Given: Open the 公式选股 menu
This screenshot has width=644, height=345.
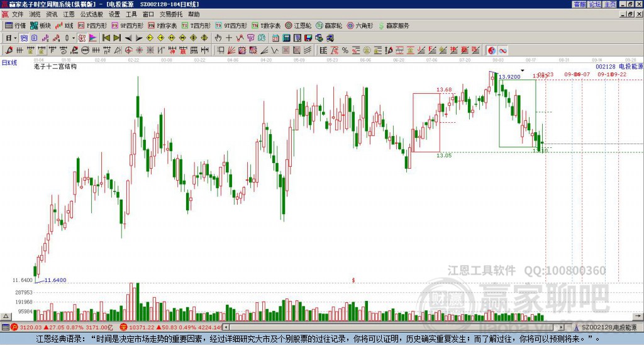Looking at the screenshot, I should click(92, 14).
